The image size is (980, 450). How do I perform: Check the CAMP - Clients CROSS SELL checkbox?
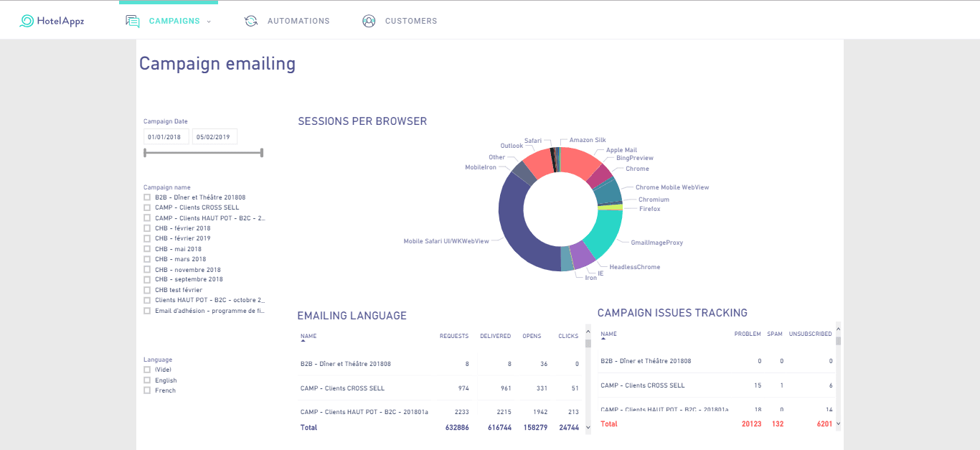click(147, 207)
